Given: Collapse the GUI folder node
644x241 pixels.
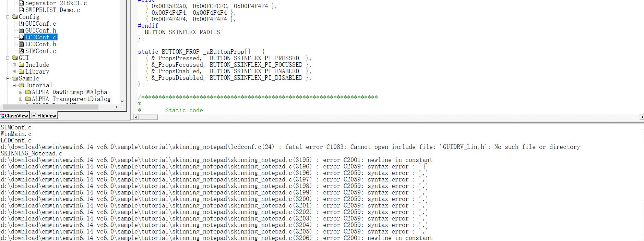Looking at the screenshot, I should pyautogui.click(x=8, y=58).
